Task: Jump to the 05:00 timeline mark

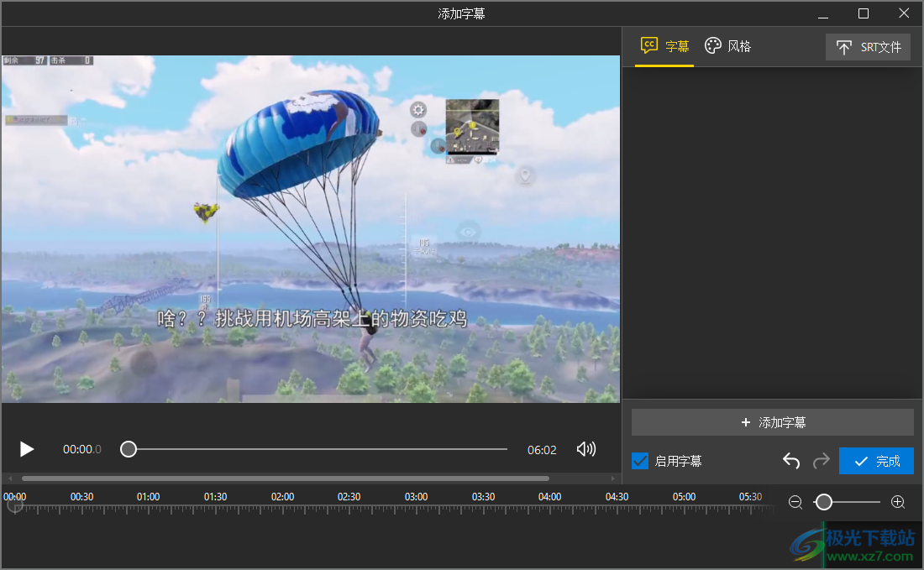Action: point(684,497)
